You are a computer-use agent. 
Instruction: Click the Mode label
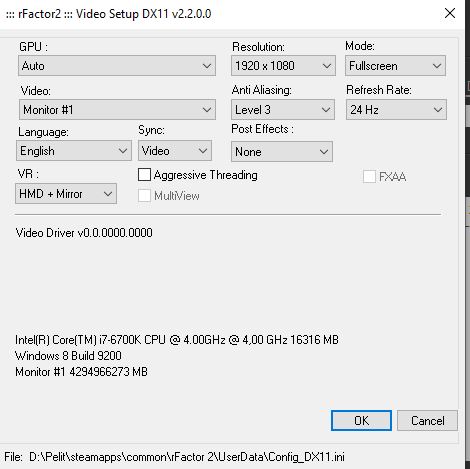click(360, 46)
